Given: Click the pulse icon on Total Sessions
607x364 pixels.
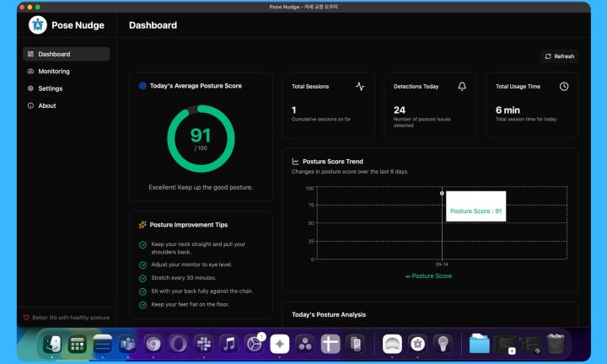Looking at the screenshot, I should (360, 86).
